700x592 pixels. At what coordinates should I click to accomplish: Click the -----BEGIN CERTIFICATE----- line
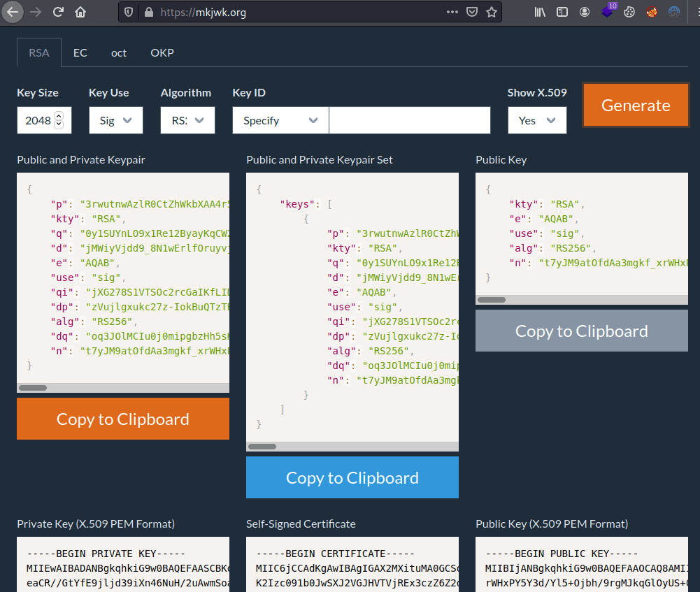335,554
